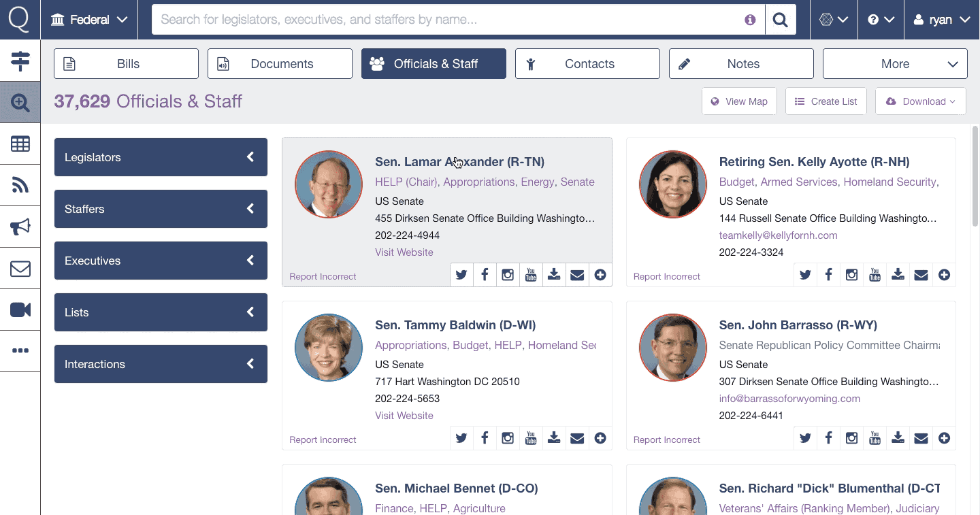Switch to the Contacts tab

pyautogui.click(x=587, y=64)
